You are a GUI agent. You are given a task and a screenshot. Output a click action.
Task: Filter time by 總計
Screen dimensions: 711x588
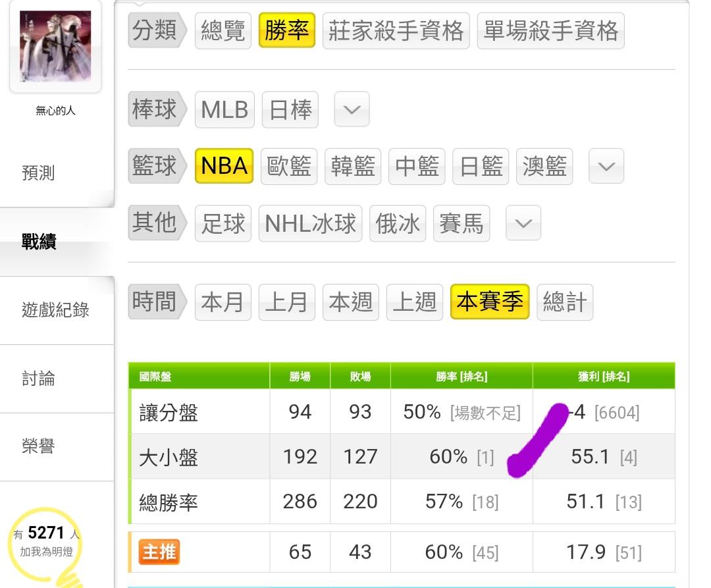click(x=565, y=302)
